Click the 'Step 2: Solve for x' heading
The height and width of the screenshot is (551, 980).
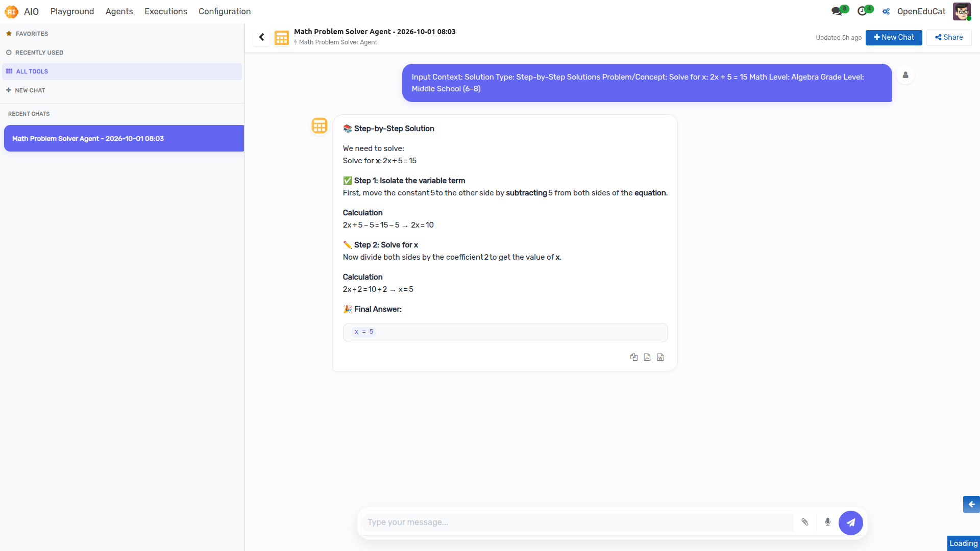click(x=386, y=245)
